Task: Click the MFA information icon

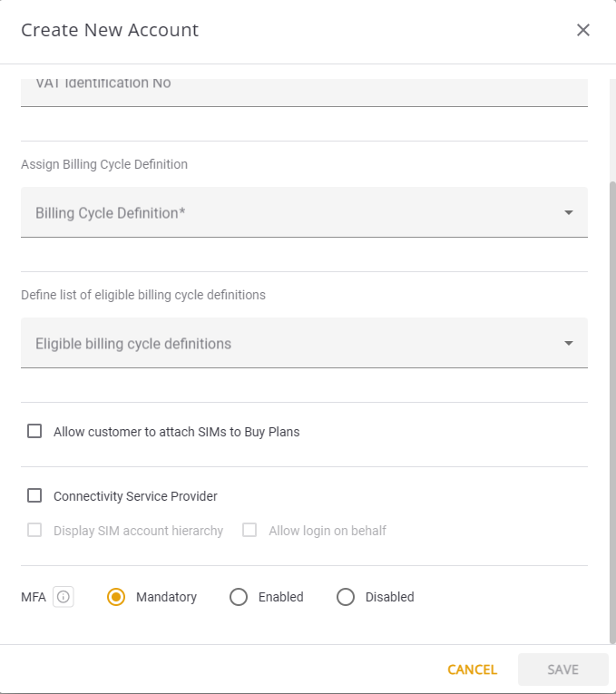Action: 64,597
